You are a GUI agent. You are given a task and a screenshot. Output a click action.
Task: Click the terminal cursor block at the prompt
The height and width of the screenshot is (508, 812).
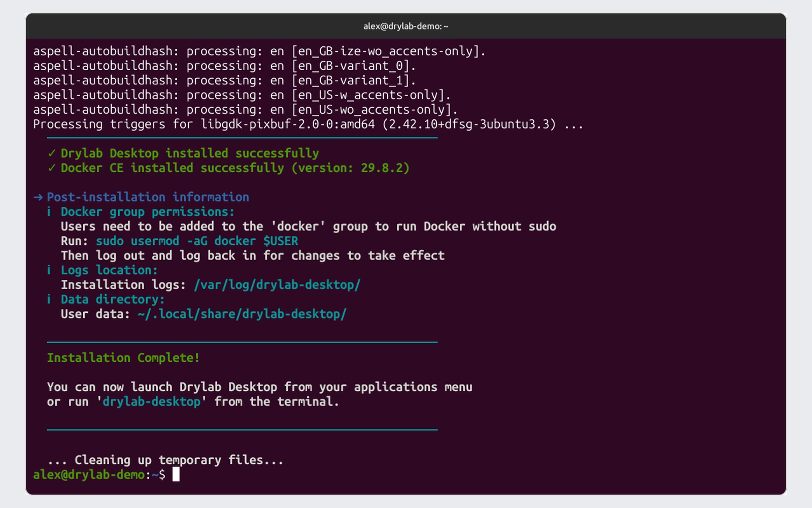tap(176, 474)
